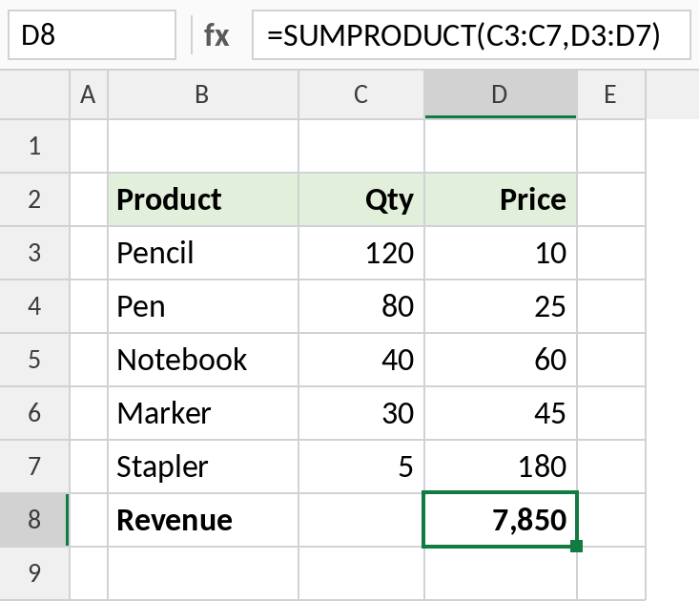Select empty cell C8 beside Revenue
The width and height of the screenshot is (700, 601).
360,520
